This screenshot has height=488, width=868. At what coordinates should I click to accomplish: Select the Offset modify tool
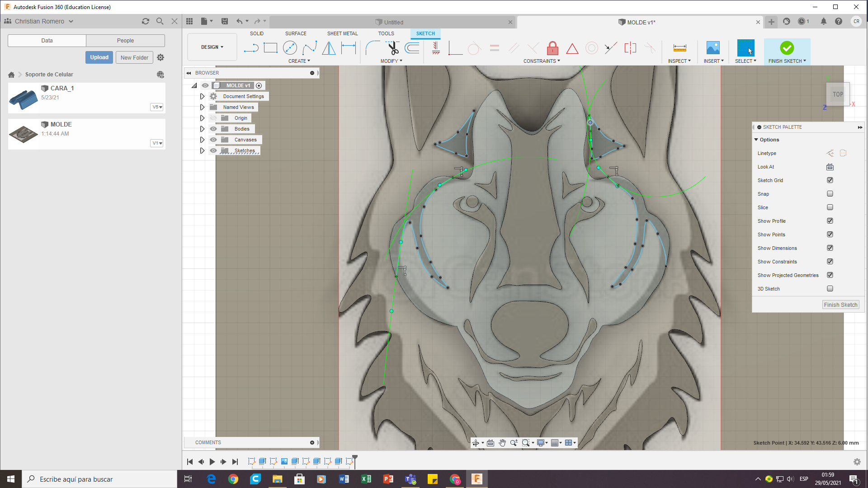tap(412, 48)
